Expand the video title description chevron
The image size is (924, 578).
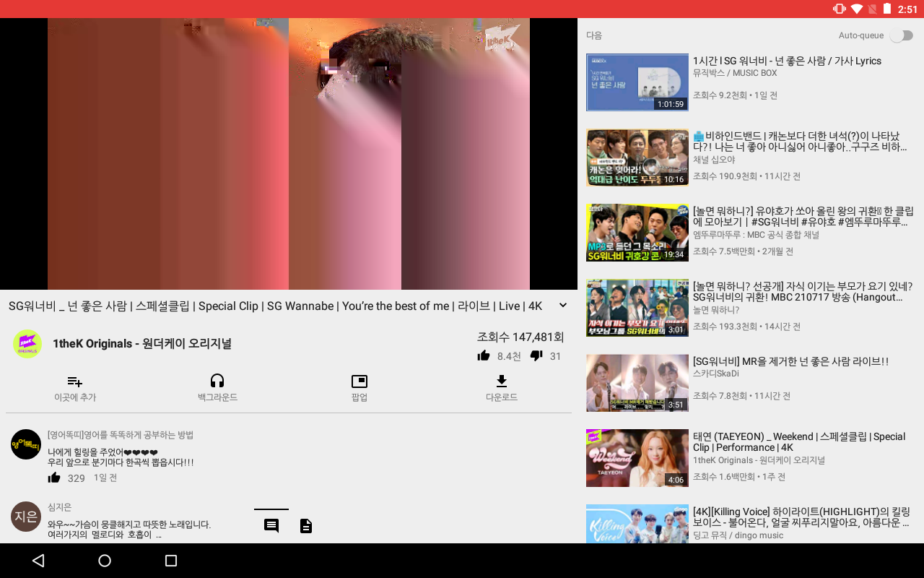point(563,305)
